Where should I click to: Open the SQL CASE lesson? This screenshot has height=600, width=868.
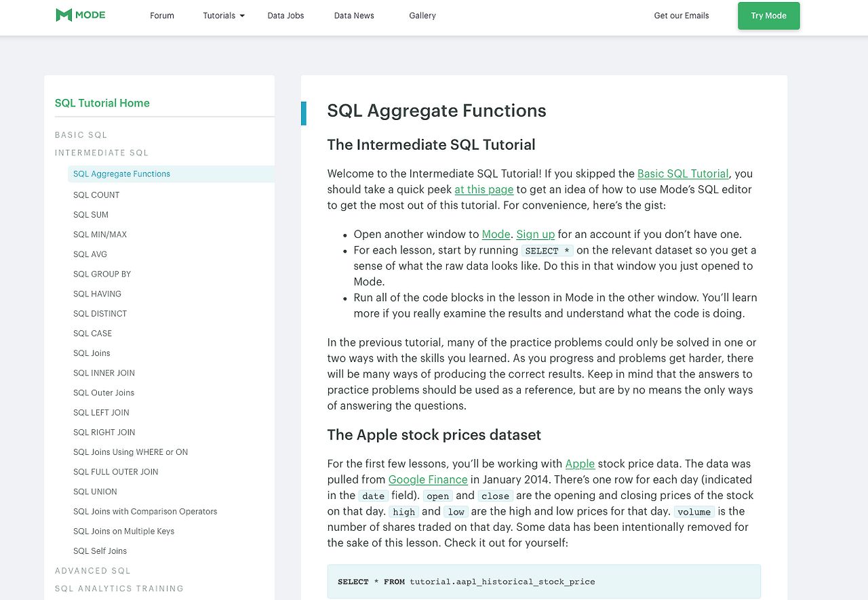coord(93,334)
